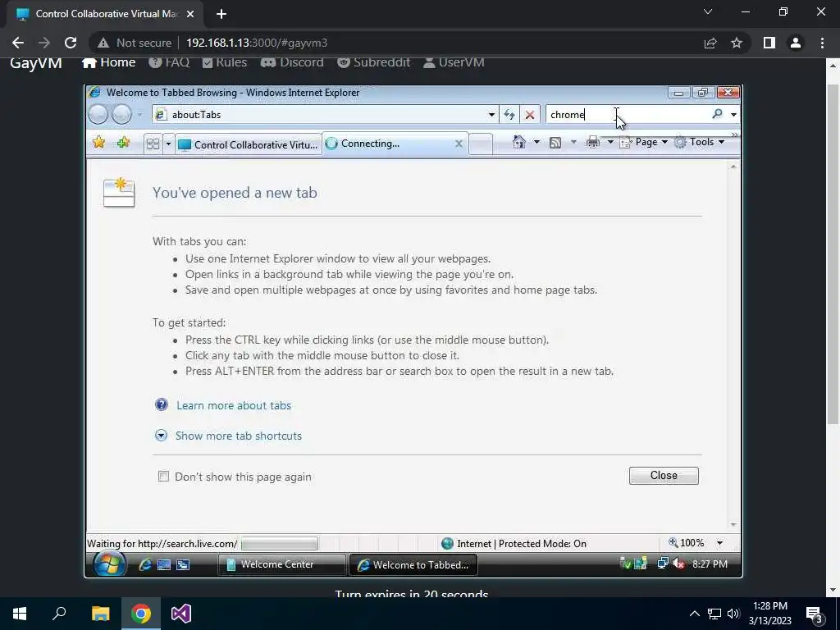Screen dimensions: 840x630
Task: Bookmark page with Chrome star icon
Action: [x=737, y=43]
